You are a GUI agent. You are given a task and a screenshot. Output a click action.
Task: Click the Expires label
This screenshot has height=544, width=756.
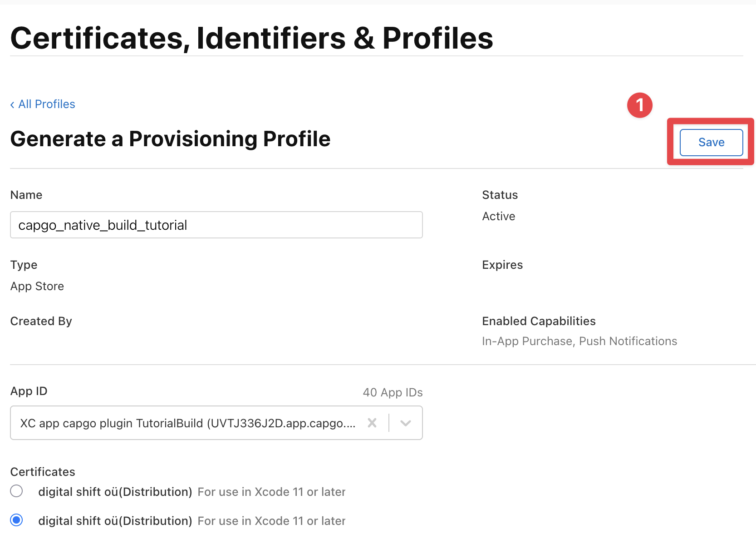pyautogui.click(x=502, y=265)
